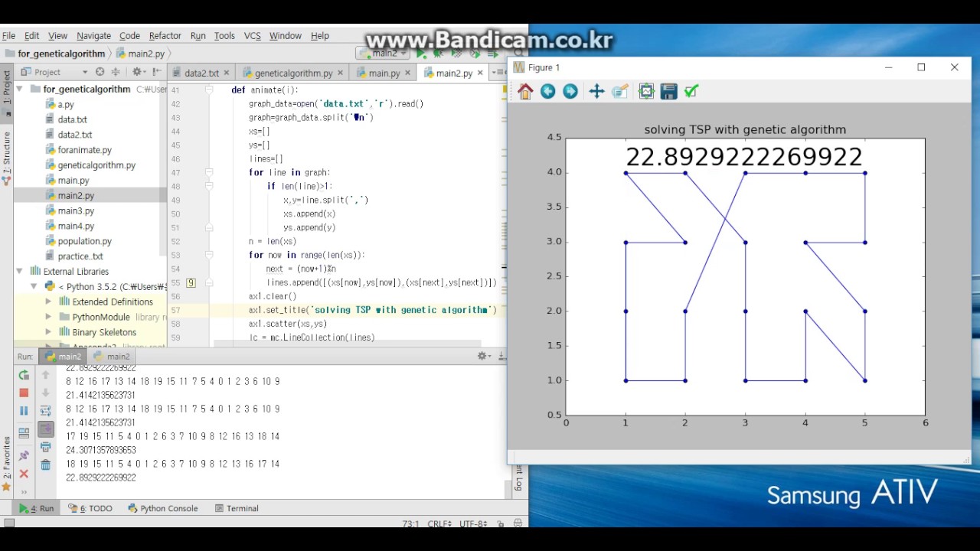Toggle soft-wrap in Run console
This screenshot has height=551, width=980.
coord(46,411)
